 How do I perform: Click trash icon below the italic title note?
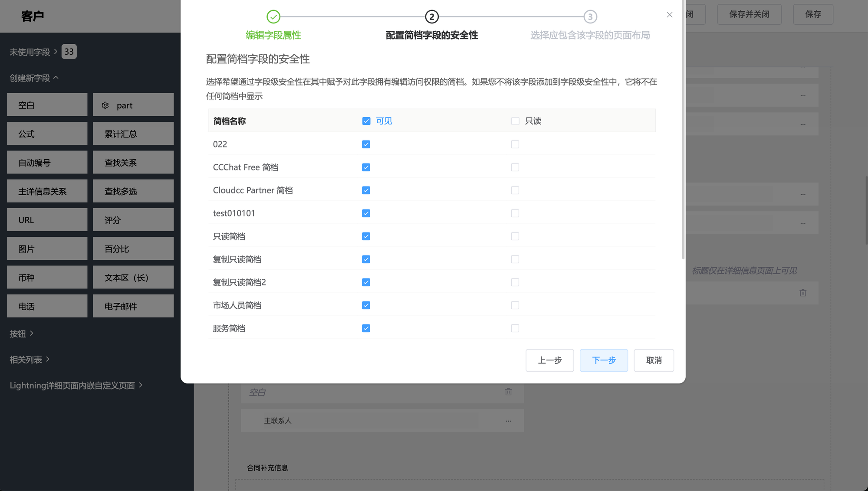(803, 293)
